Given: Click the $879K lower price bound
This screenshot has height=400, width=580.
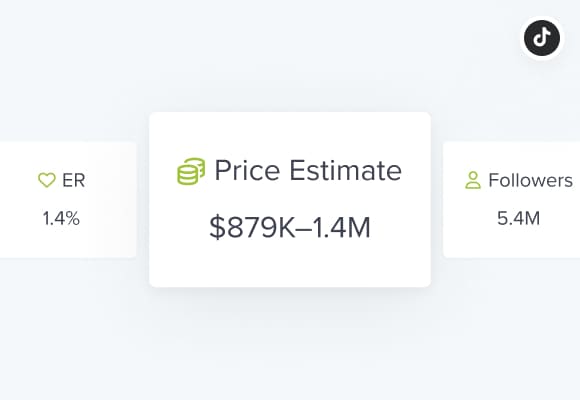Looking at the screenshot, I should point(252,228).
